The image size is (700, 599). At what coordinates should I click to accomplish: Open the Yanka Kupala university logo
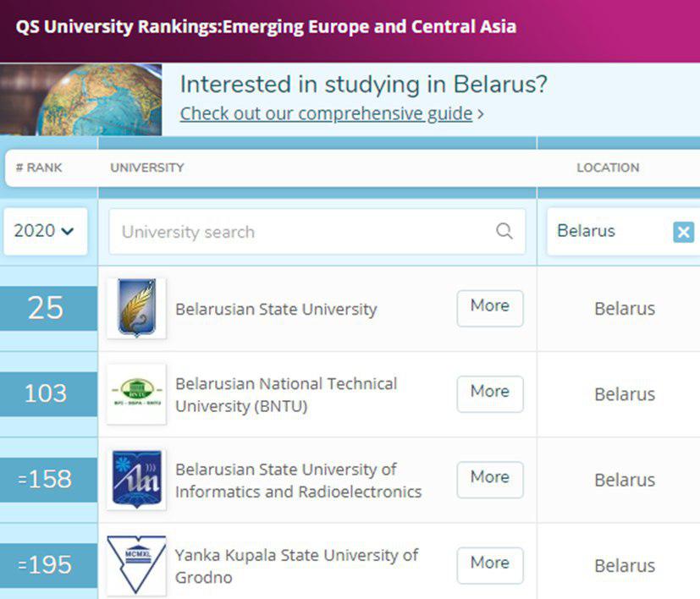[136, 565]
